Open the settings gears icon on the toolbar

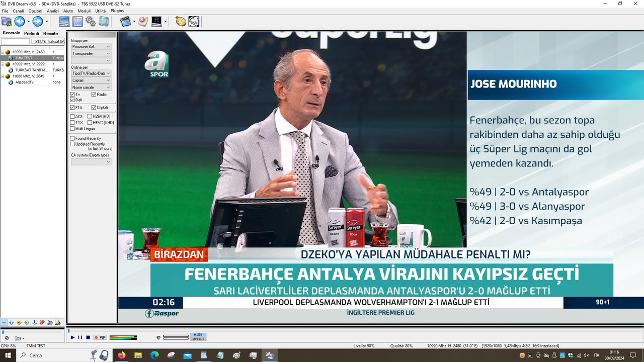click(91, 21)
